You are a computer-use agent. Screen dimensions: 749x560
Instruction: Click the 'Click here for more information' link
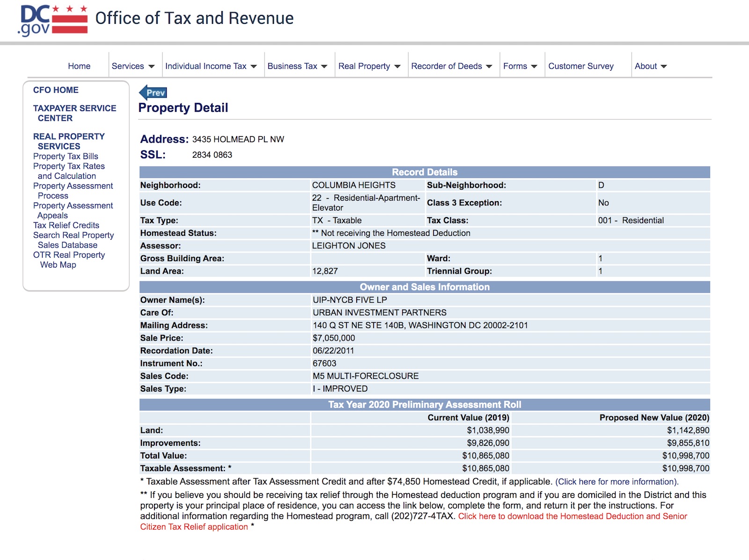pos(617,482)
